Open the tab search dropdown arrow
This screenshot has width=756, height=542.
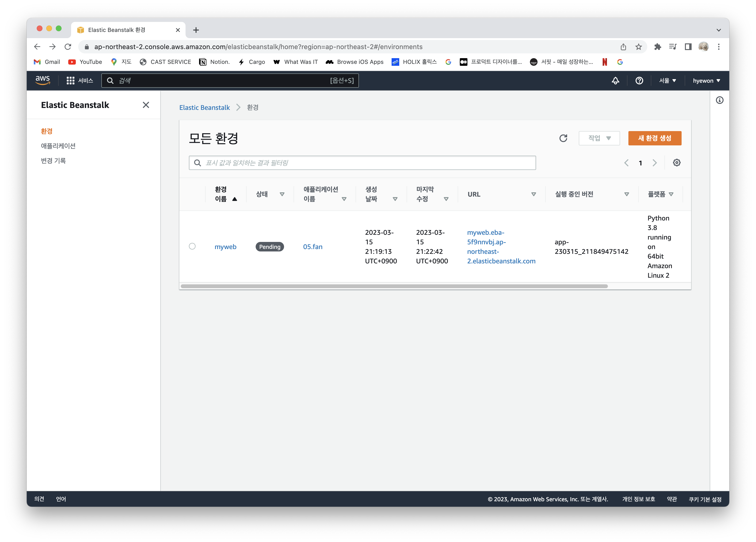tap(719, 30)
